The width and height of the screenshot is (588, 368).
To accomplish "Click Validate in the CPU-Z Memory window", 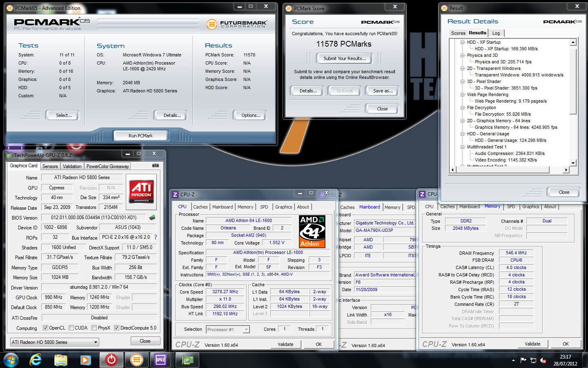I will [x=532, y=344].
